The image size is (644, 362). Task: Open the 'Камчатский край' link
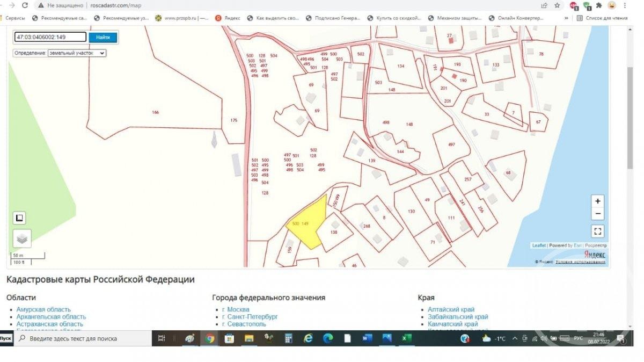pyautogui.click(x=452, y=324)
